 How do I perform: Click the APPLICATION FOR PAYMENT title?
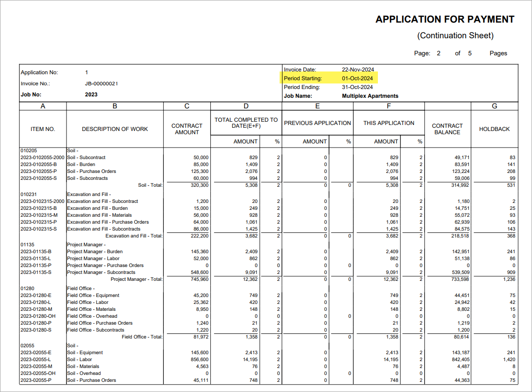click(x=445, y=19)
